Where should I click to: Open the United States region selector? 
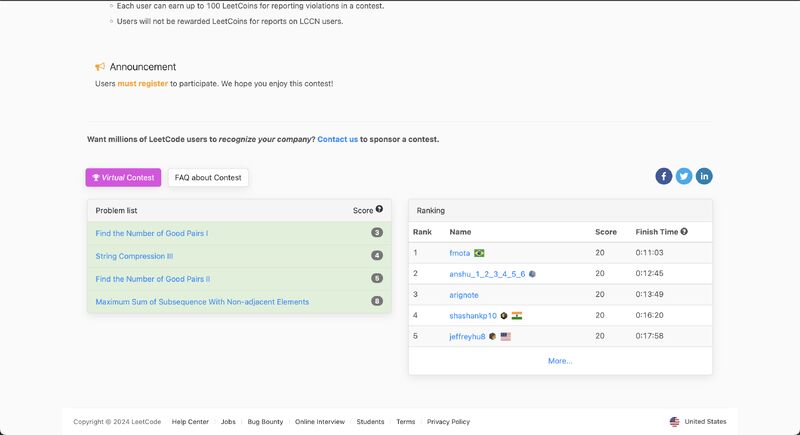pyautogui.click(x=698, y=422)
